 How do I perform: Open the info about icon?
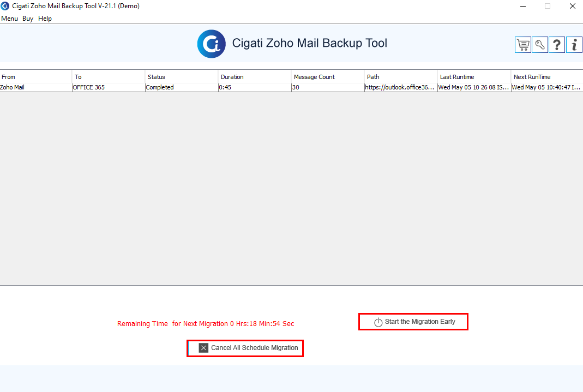click(574, 45)
